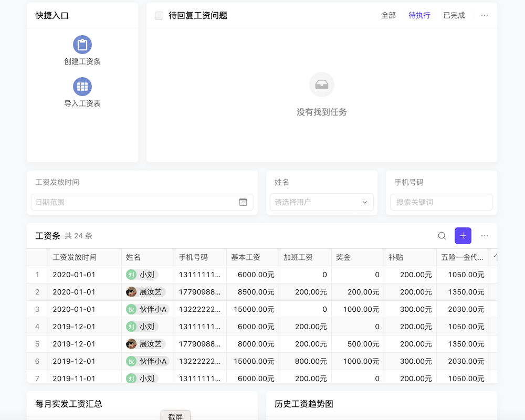Click 伙伴小A's avatar in row 3
Screen dimensions: 525x420
click(131, 309)
